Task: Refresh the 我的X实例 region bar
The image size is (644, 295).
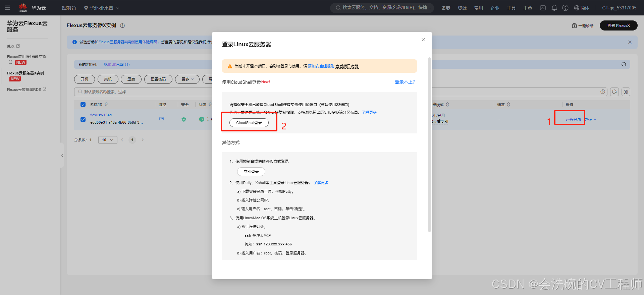Action: [x=624, y=64]
